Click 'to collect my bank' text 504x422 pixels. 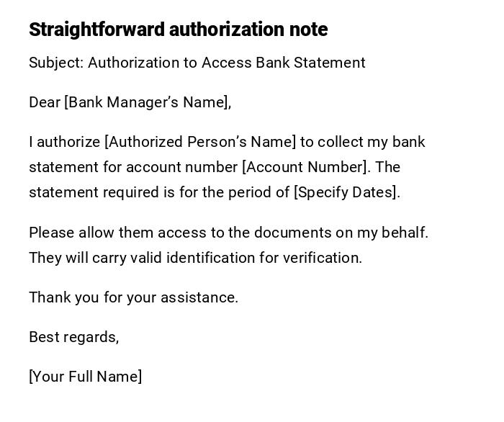[x=363, y=142]
